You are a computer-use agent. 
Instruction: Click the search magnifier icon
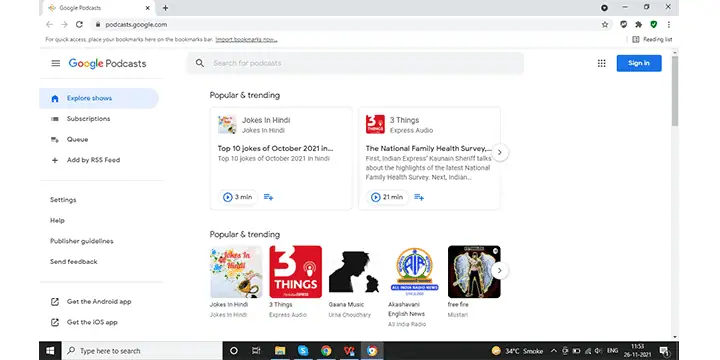coord(200,63)
